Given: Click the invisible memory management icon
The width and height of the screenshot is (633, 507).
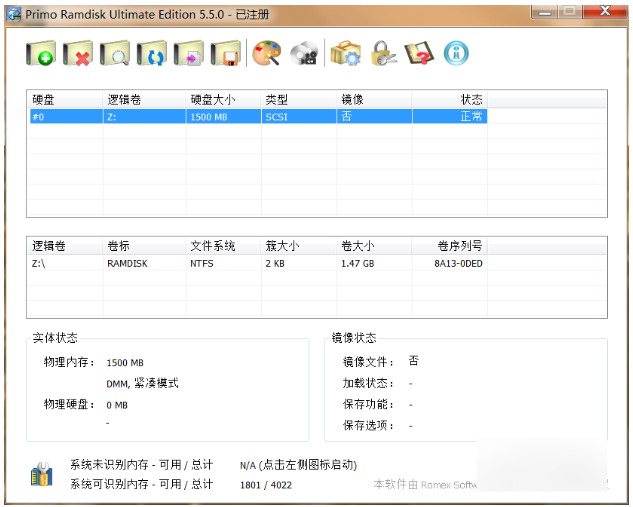Looking at the screenshot, I should [x=42, y=474].
